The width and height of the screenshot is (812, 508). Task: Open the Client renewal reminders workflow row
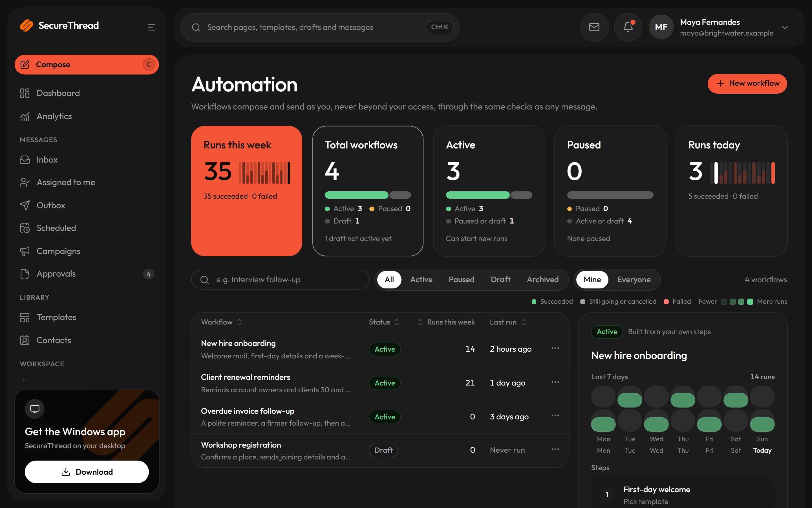pyautogui.click(x=380, y=383)
